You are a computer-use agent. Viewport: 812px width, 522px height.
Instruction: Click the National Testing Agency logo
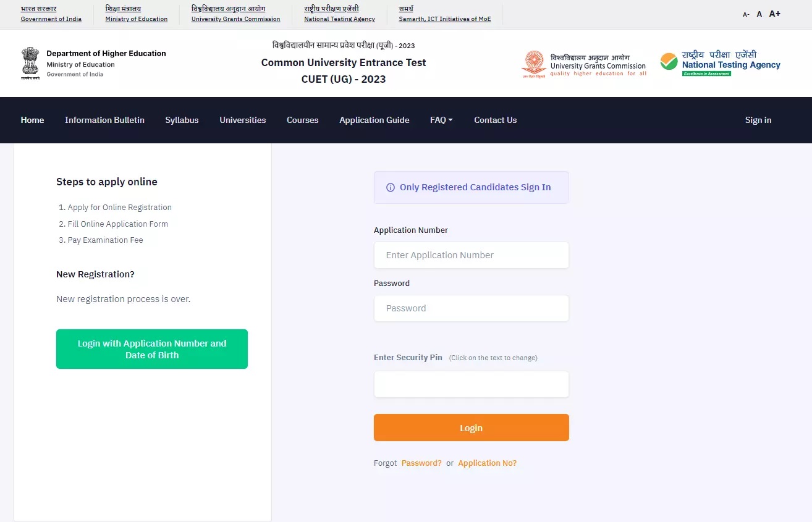point(720,63)
